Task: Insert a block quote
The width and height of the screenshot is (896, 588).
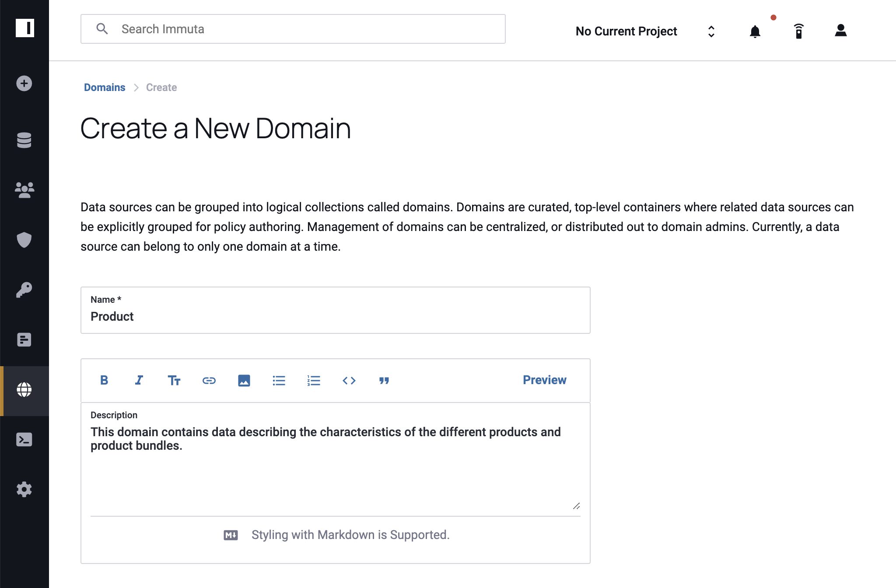Action: click(384, 381)
